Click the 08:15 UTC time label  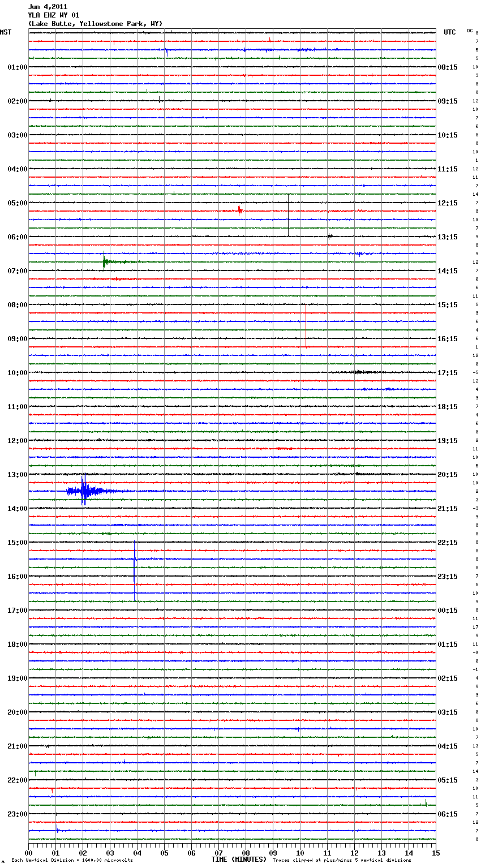(448, 67)
